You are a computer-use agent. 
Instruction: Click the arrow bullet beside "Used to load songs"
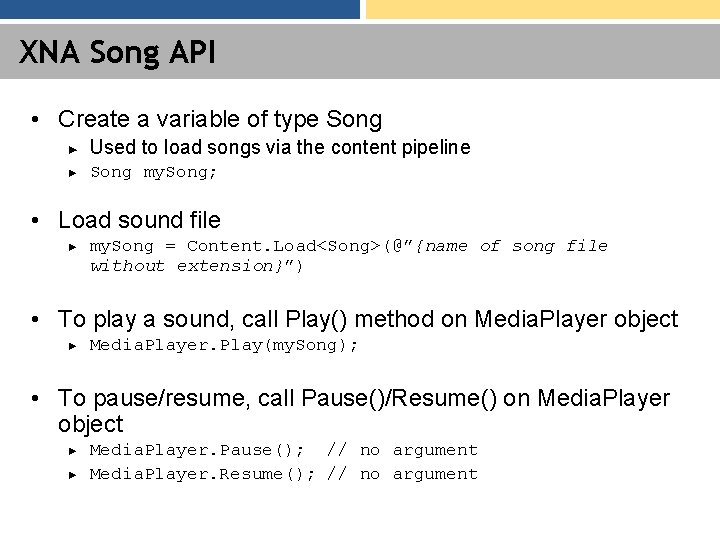coord(72,149)
